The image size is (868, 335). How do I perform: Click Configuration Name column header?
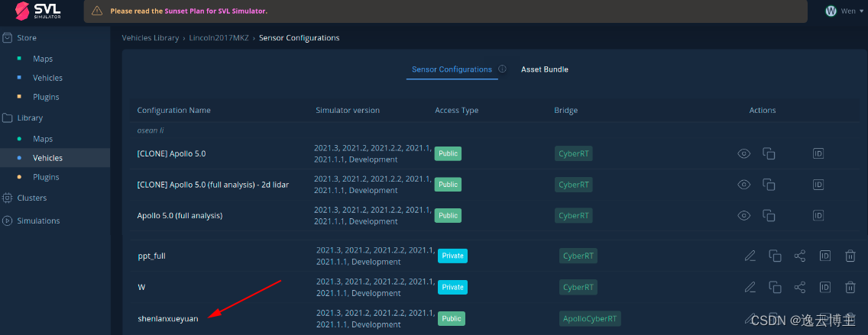(173, 110)
